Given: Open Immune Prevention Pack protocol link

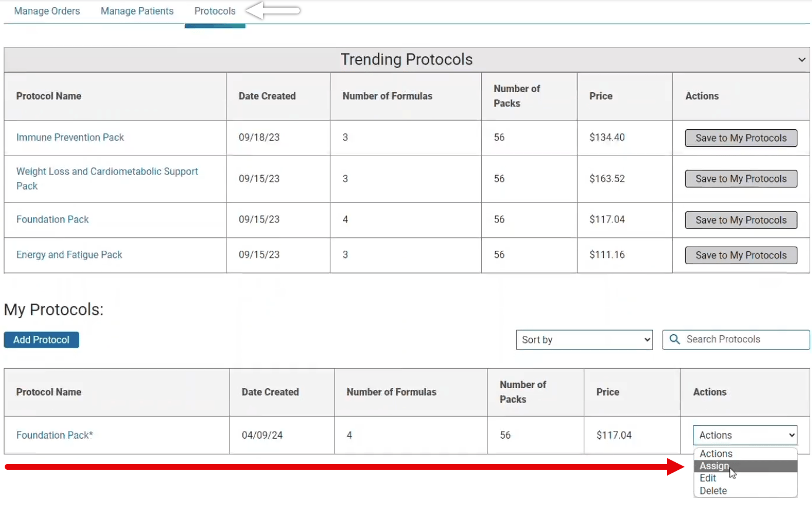Looking at the screenshot, I should click(x=70, y=137).
